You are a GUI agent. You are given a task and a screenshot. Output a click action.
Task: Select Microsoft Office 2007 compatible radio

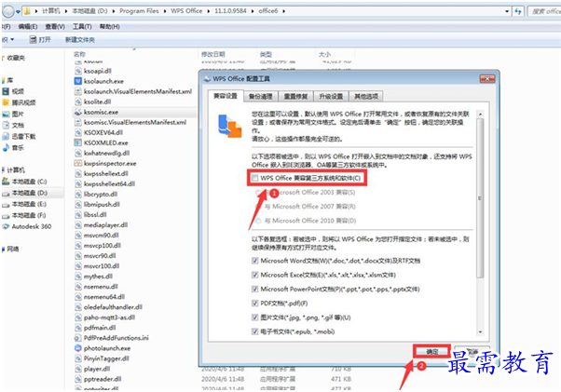[x=258, y=207]
